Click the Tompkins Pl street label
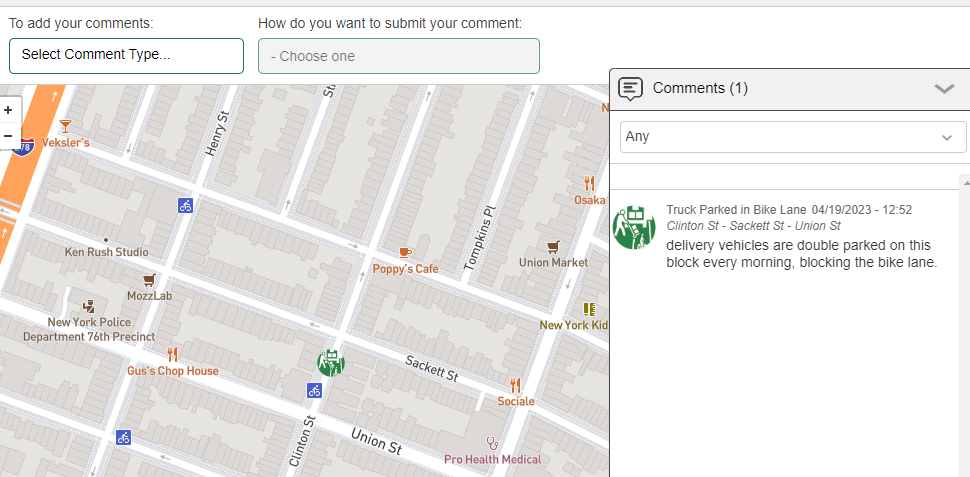This screenshot has height=477, width=970. pos(480,239)
